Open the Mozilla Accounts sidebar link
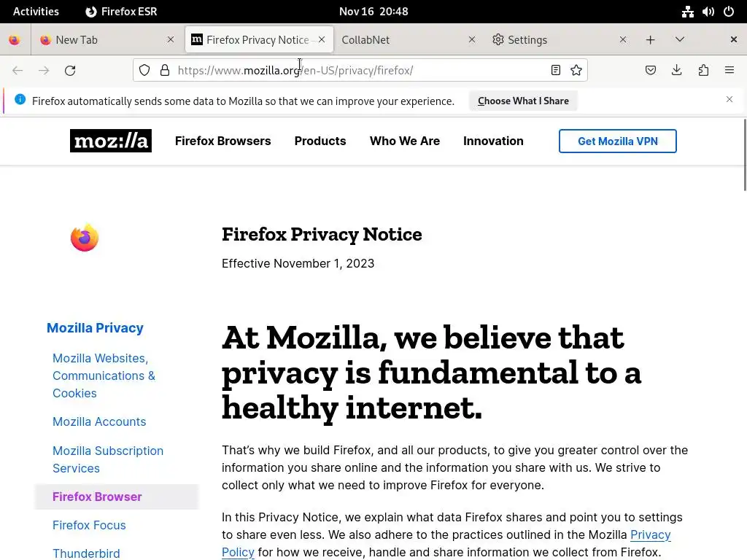This screenshot has width=747, height=560. coord(99,422)
